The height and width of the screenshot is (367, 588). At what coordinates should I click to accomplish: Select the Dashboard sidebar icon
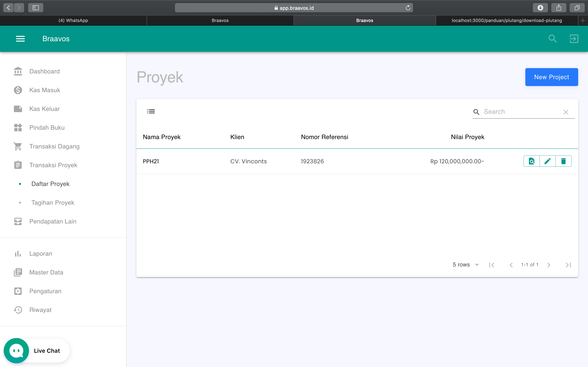[x=18, y=71]
